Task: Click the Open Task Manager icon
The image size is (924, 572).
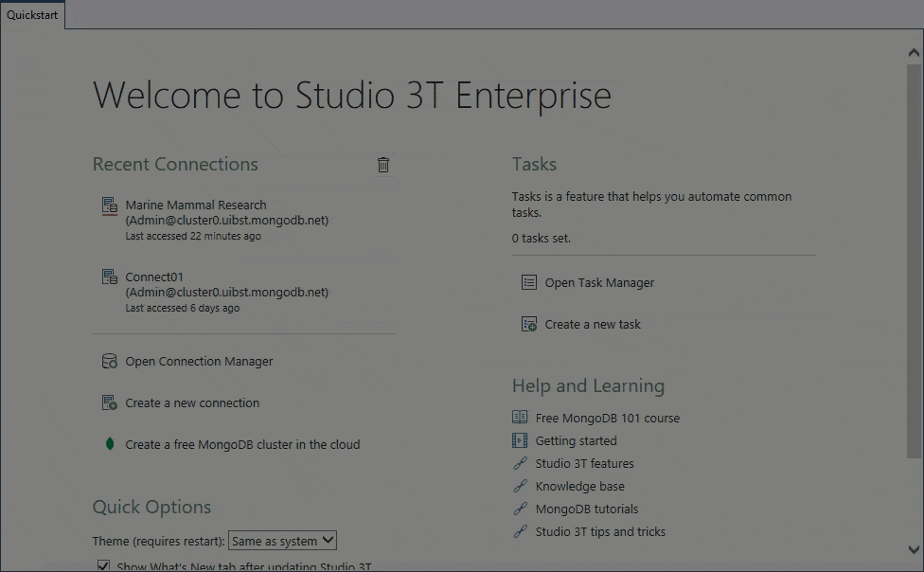Action: [x=529, y=283]
